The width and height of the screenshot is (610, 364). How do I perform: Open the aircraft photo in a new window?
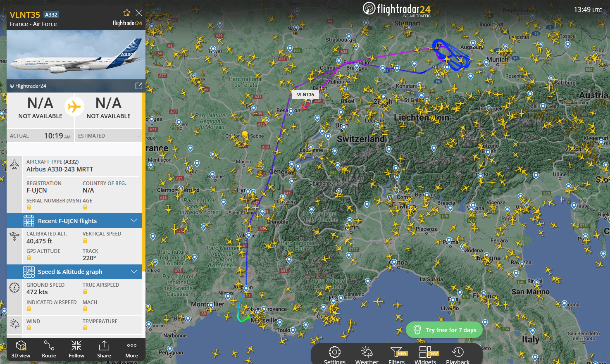tap(139, 86)
